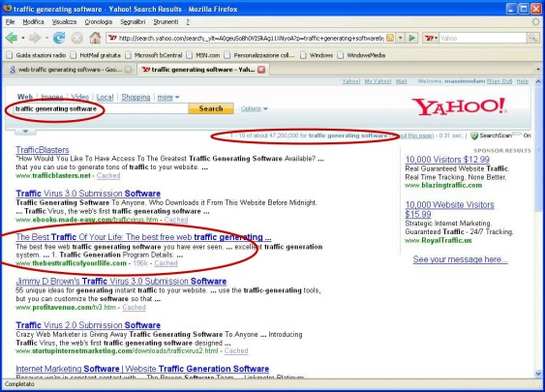The width and height of the screenshot is (545, 392).
Task: Select the Yahoo traffic generating software tab
Action: 203,70
